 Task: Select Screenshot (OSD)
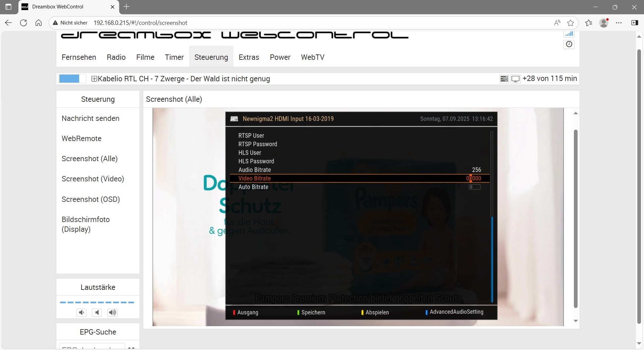point(91,199)
